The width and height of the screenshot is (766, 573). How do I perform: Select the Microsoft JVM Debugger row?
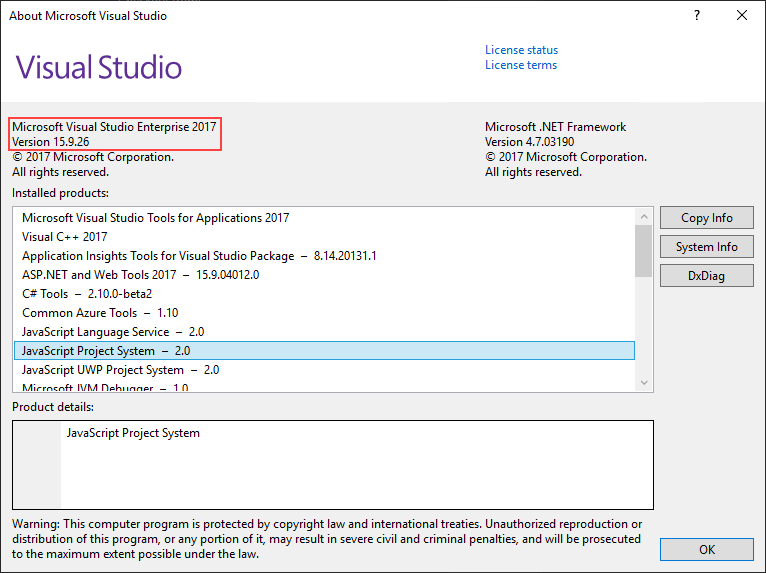324,386
